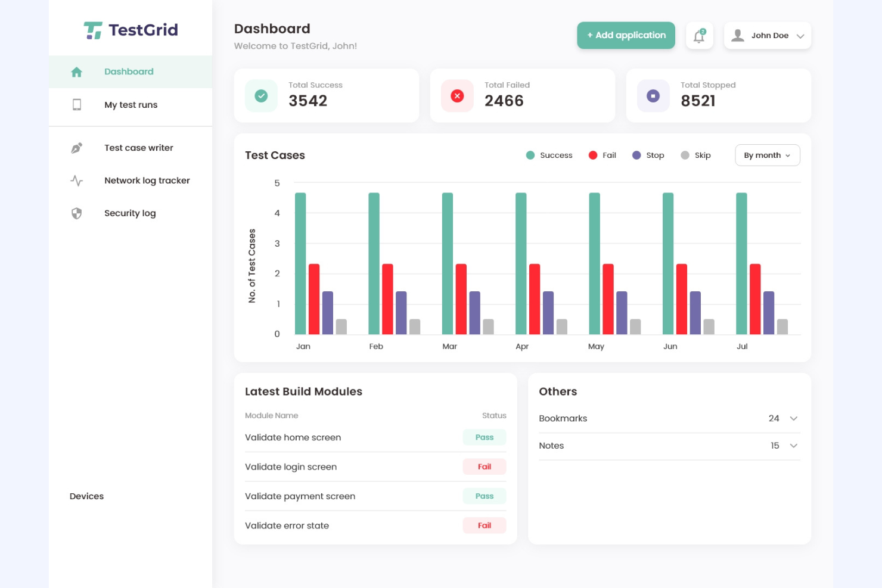Click the Pass status badge for Validate home screen
Screen dimensions: 882x588
click(484, 437)
